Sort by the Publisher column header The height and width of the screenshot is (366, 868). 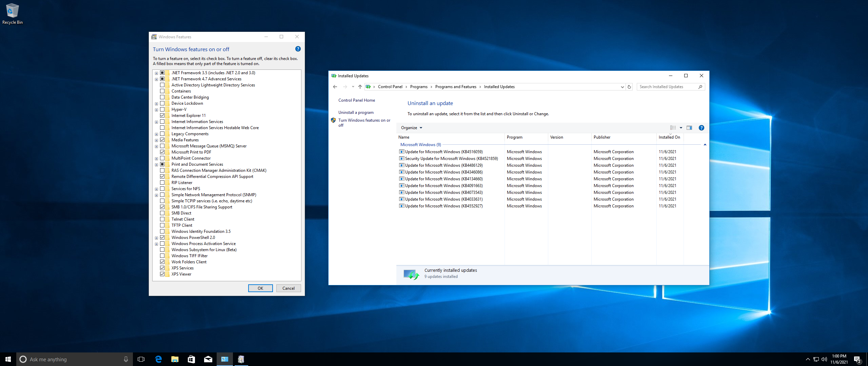(x=624, y=137)
